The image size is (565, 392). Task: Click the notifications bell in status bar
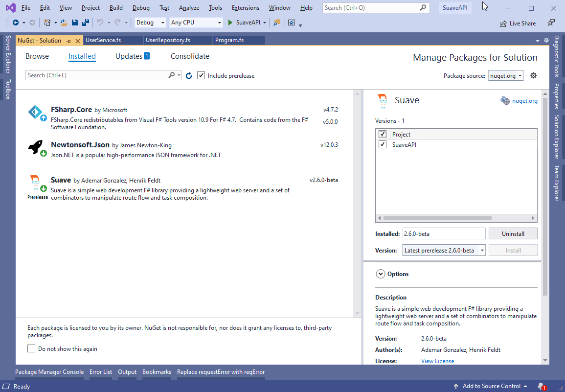[x=541, y=386]
